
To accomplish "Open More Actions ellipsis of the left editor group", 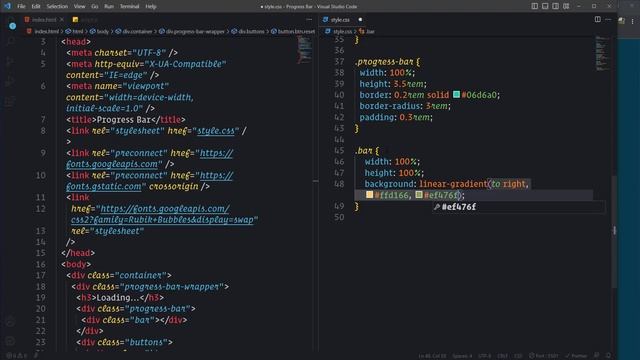I will tap(309, 19).
